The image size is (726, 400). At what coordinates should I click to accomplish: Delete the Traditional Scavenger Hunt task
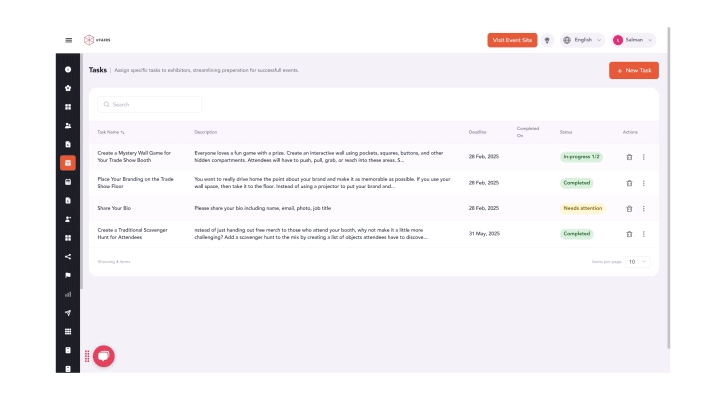pyautogui.click(x=629, y=234)
